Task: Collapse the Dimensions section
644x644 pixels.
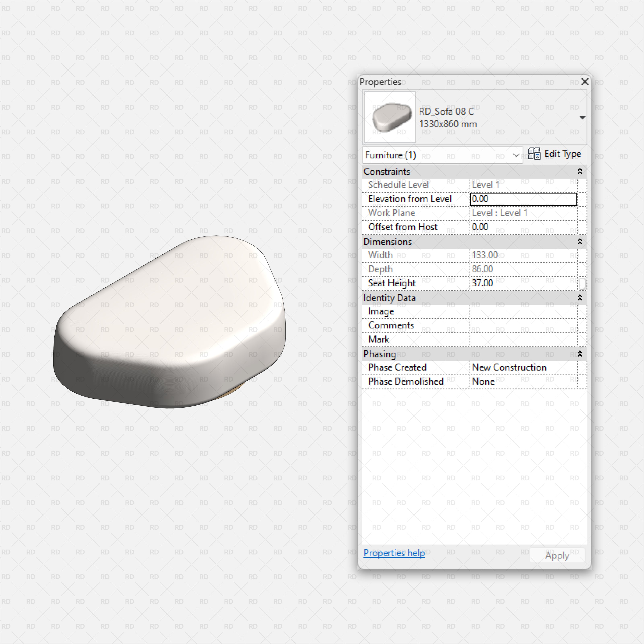Action: pos(580,242)
